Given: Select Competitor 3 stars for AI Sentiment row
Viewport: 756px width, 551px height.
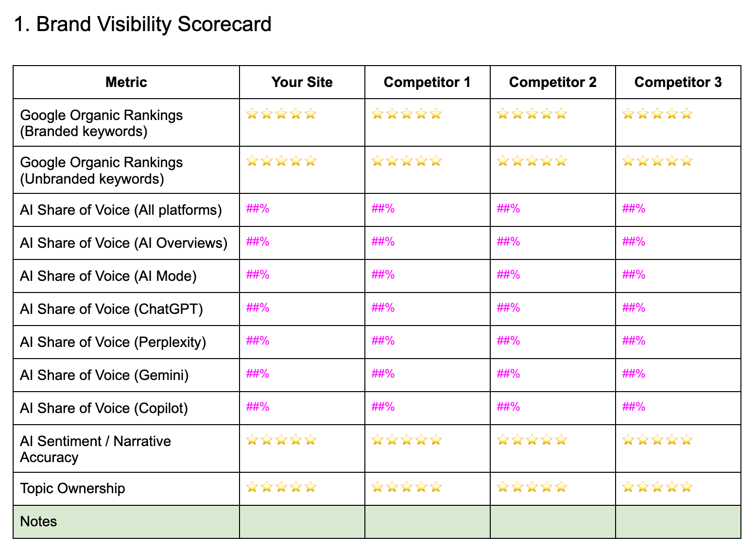Looking at the screenshot, I should [657, 440].
